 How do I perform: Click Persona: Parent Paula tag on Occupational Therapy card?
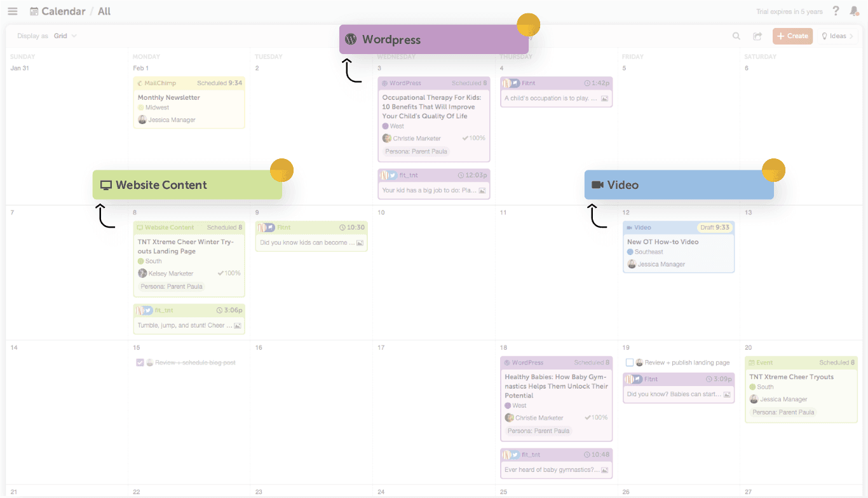pos(416,151)
